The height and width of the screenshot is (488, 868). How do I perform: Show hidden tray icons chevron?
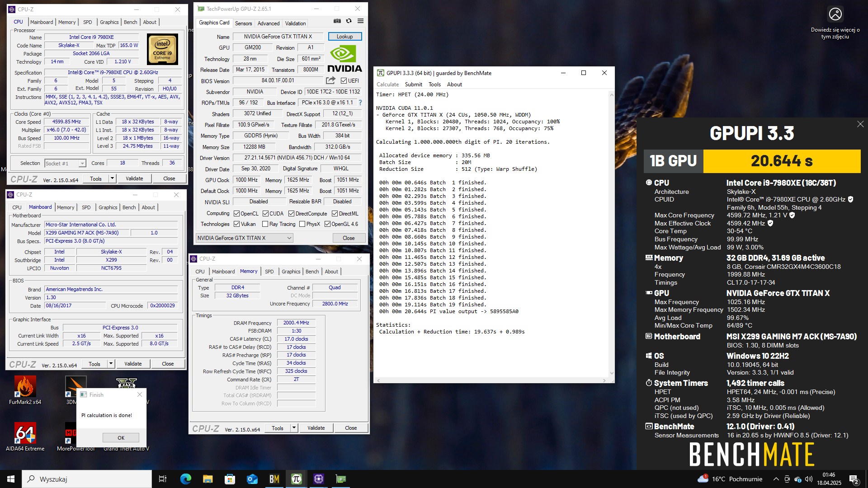click(x=776, y=479)
